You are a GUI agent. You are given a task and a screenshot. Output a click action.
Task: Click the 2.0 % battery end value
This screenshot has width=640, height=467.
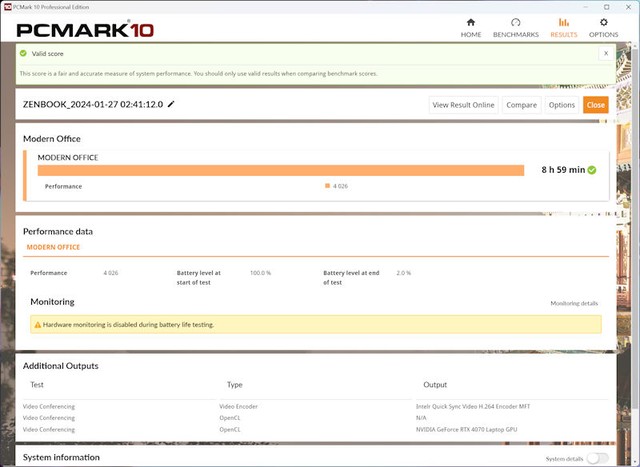[x=404, y=273]
